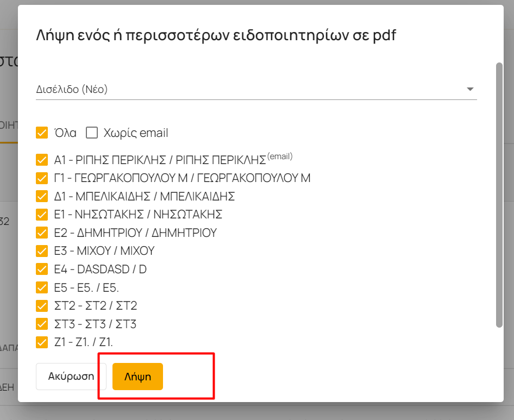The height and width of the screenshot is (420, 514).
Task: Click the Χωρίς email label text
Action: point(136,133)
